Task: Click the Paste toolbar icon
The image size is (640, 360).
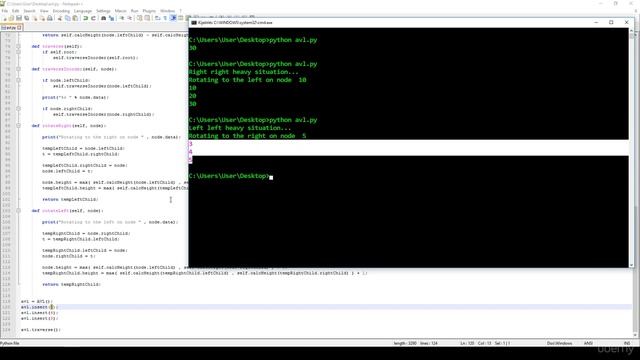Action: click(76, 18)
